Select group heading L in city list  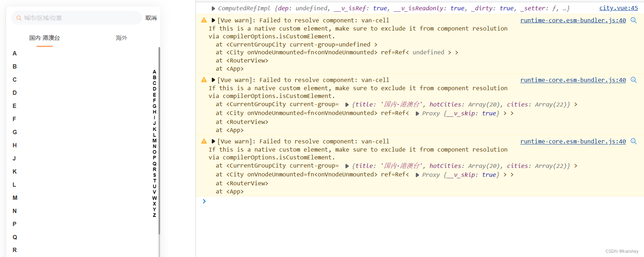point(15,185)
